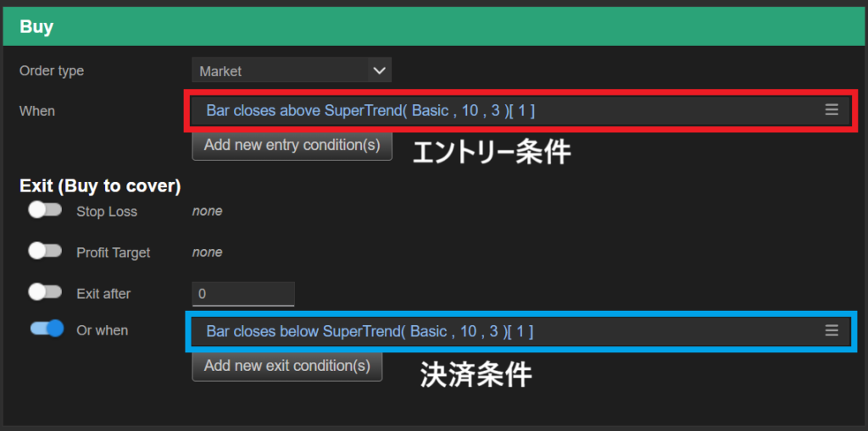The height and width of the screenshot is (431, 868).
Task: Click the Profit Target none value
Action: coord(207,252)
